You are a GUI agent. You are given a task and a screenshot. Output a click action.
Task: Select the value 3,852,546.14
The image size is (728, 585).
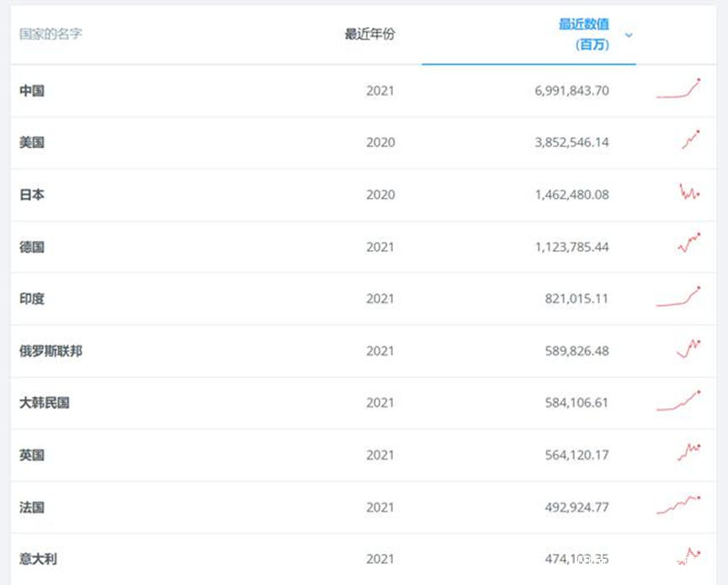[x=571, y=142]
